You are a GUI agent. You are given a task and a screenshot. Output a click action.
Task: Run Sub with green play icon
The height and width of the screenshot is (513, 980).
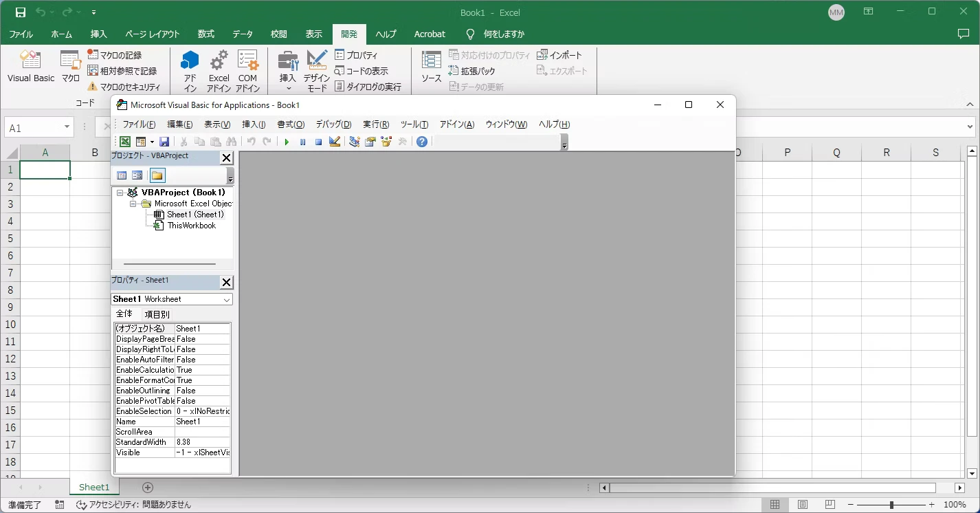pos(287,142)
